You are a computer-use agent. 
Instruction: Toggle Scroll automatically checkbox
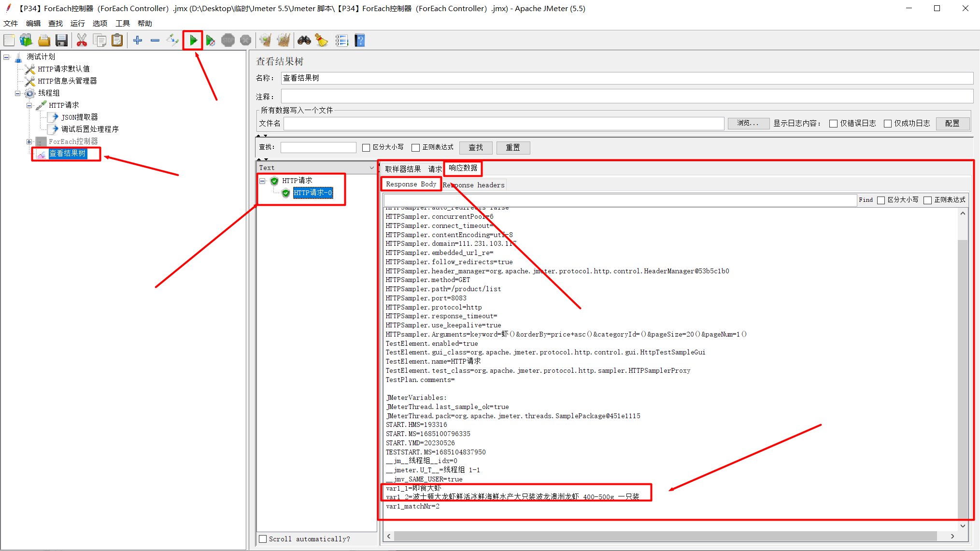click(263, 539)
